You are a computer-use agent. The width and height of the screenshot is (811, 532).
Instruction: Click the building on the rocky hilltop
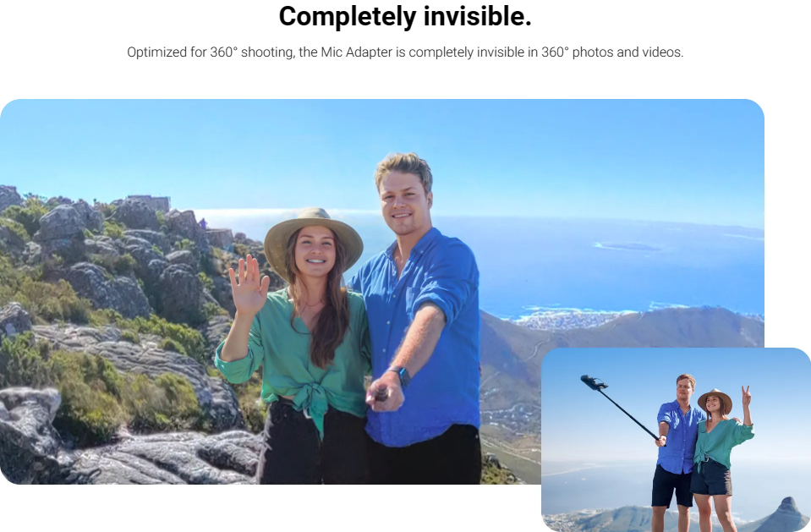tap(147, 202)
